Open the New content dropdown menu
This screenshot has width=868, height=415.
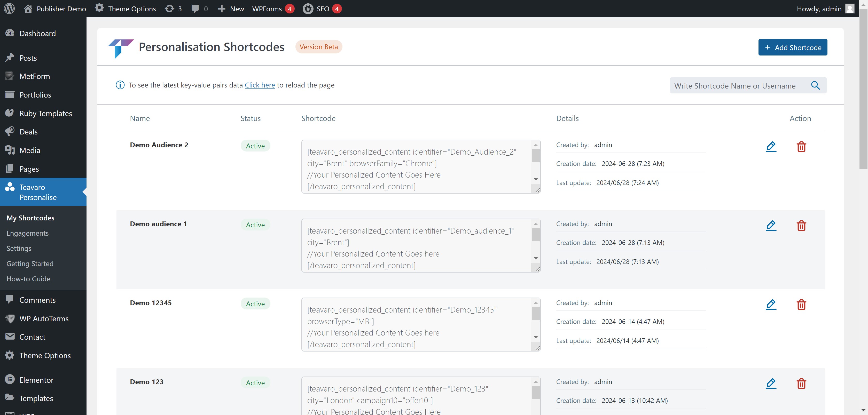click(231, 9)
